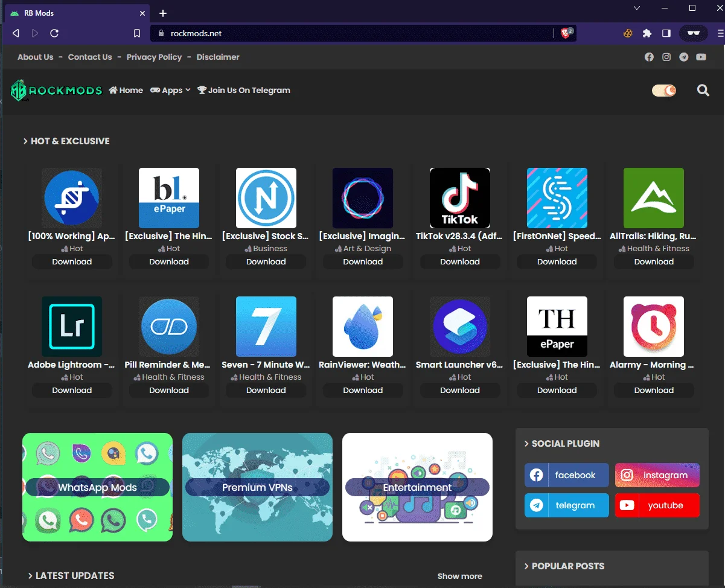Open the Smart Launcher v6 title link
Screen dimensions: 725x588
pos(460,365)
